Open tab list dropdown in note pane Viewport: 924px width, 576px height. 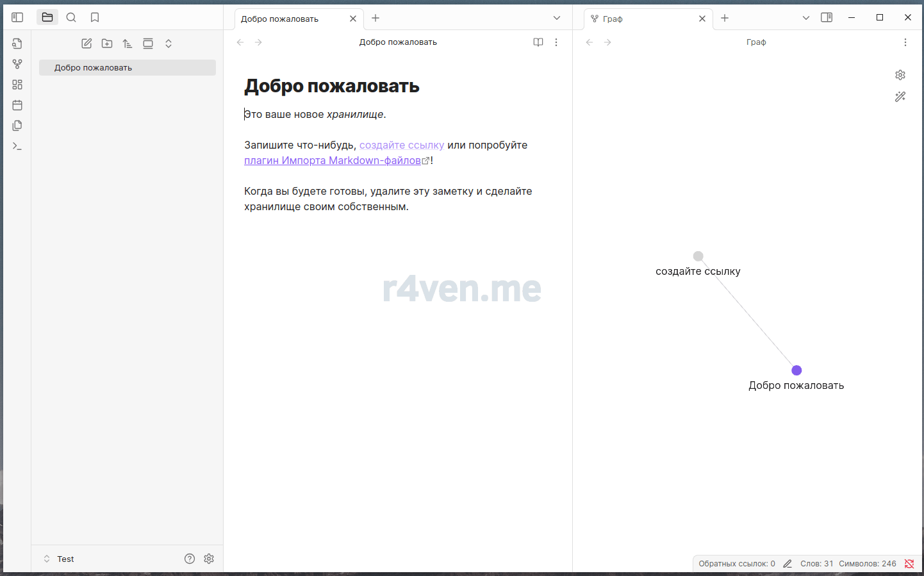click(x=557, y=18)
